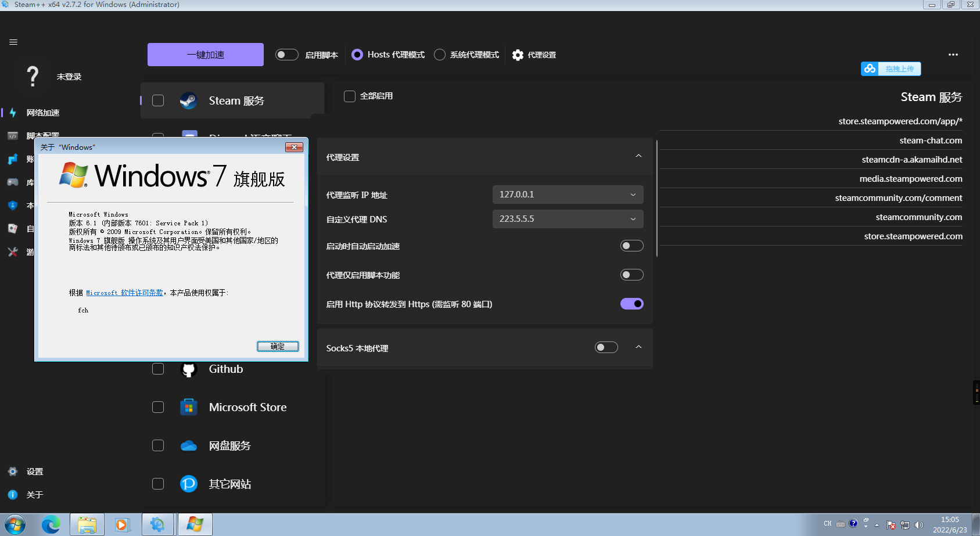Click the Github icon in the service list
This screenshot has height=536, width=980.
click(188, 369)
